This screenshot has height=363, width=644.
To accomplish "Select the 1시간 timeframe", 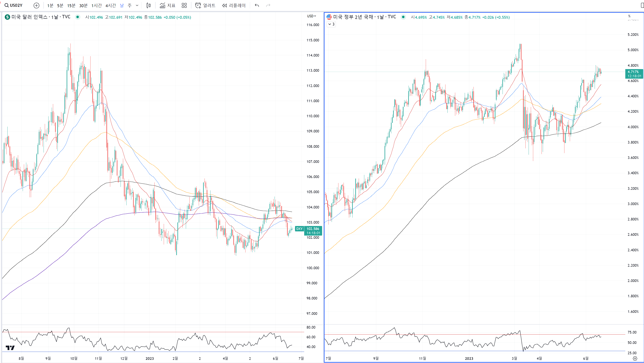I will tap(96, 6).
